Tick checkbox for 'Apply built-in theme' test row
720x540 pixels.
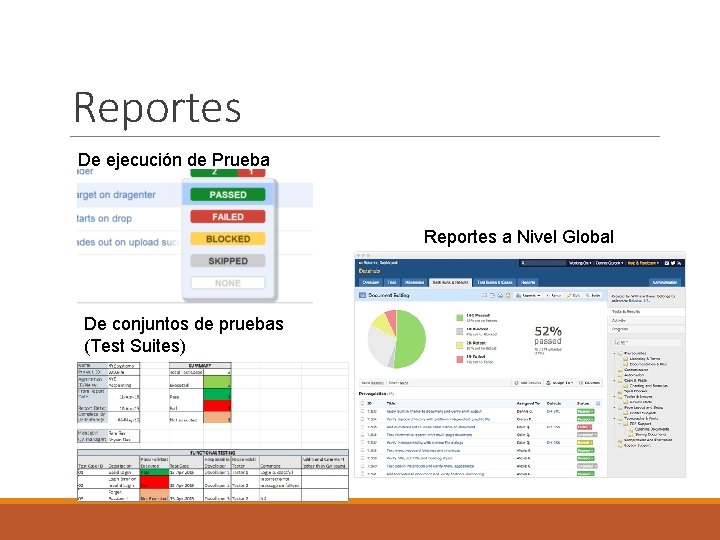point(362,411)
